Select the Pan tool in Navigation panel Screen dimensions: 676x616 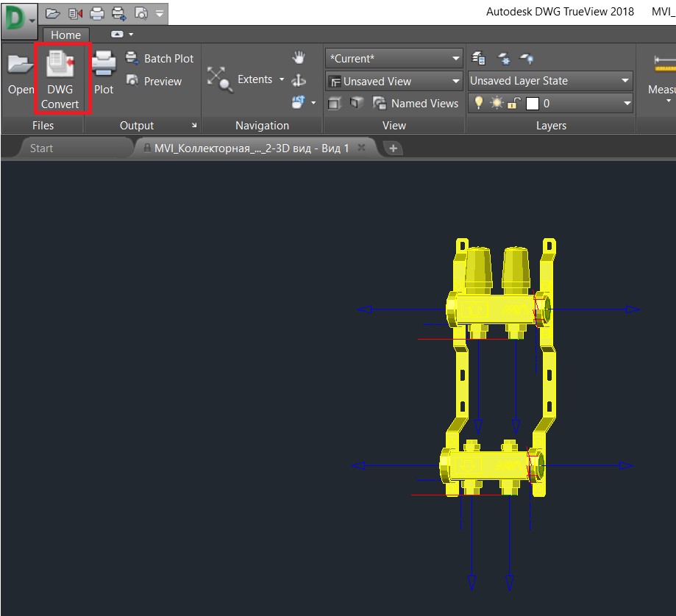(298, 56)
